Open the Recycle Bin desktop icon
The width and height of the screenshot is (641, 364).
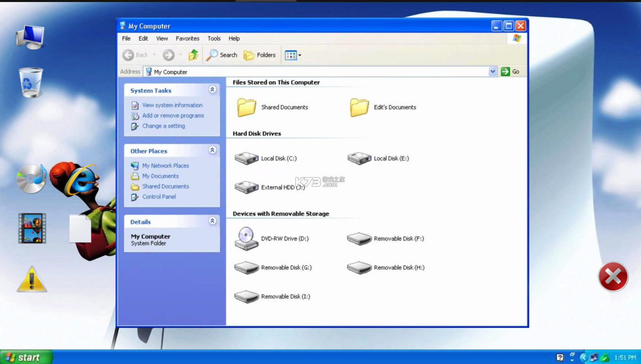pyautogui.click(x=31, y=83)
